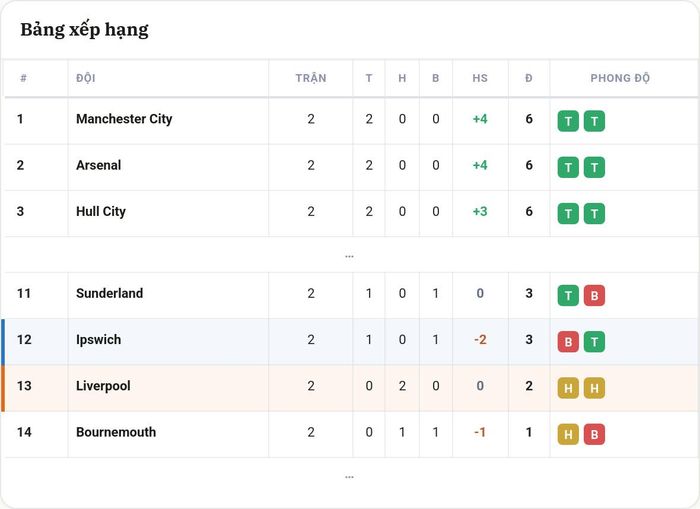Open the Liverpool team link
700x509 pixels.
coord(103,386)
